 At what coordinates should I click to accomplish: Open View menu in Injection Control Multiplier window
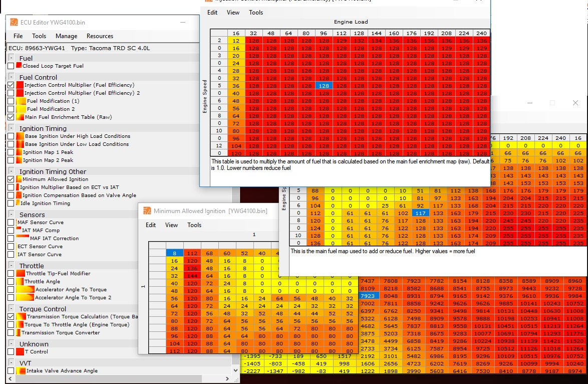[233, 13]
